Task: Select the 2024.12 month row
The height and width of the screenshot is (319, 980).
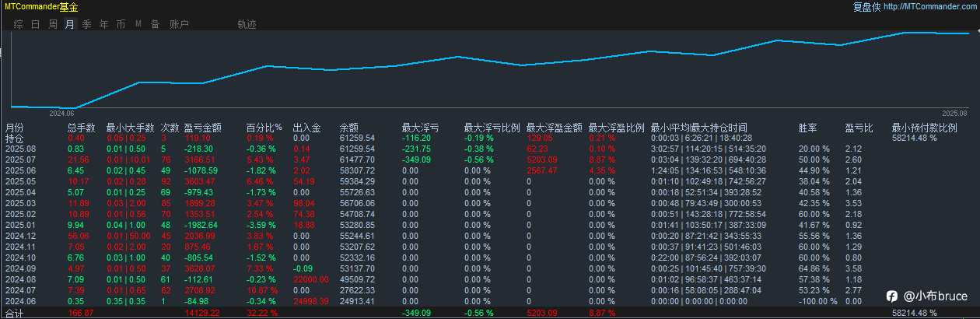Action: coord(490,235)
